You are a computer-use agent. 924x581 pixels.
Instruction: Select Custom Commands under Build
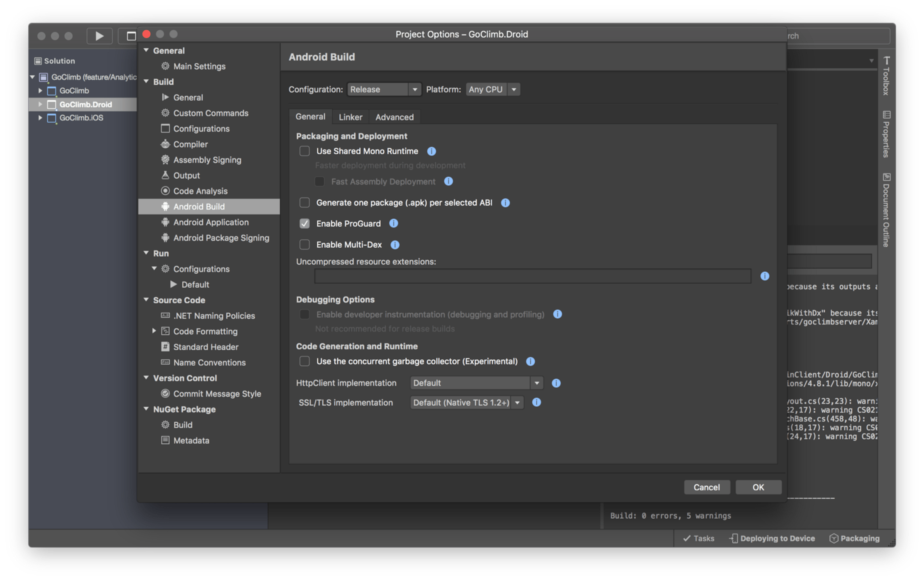pyautogui.click(x=211, y=113)
